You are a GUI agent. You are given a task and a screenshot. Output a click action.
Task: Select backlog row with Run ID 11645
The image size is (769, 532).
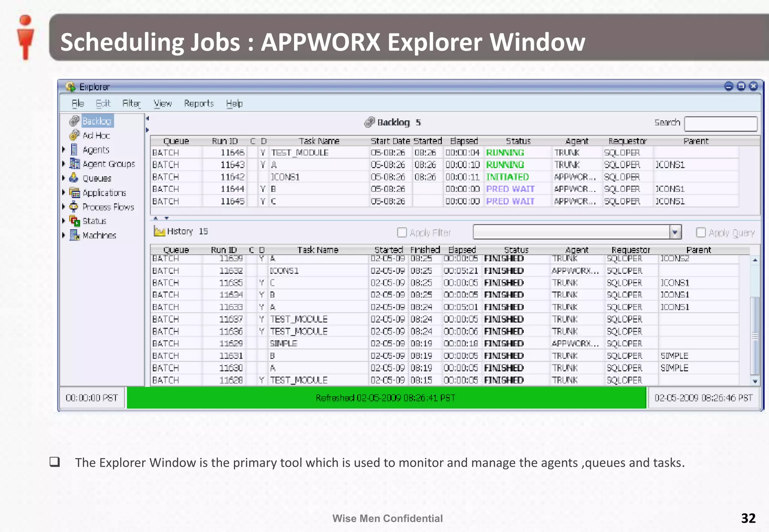(445, 201)
